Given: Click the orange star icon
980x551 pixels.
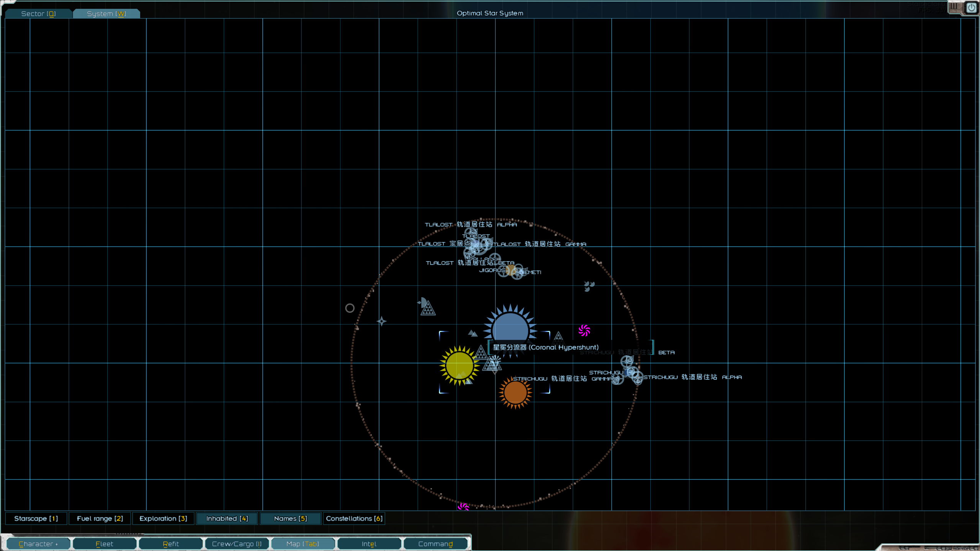Looking at the screenshot, I should 515,392.
